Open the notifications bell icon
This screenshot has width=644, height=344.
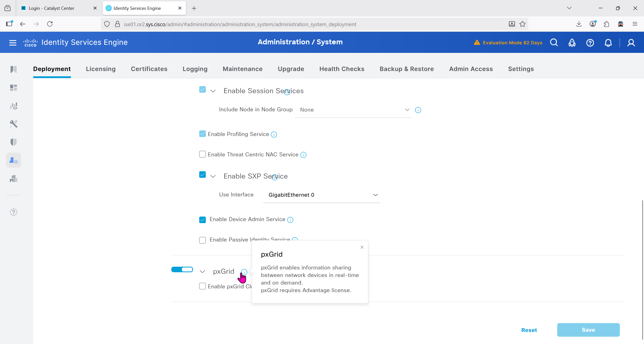(608, 43)
